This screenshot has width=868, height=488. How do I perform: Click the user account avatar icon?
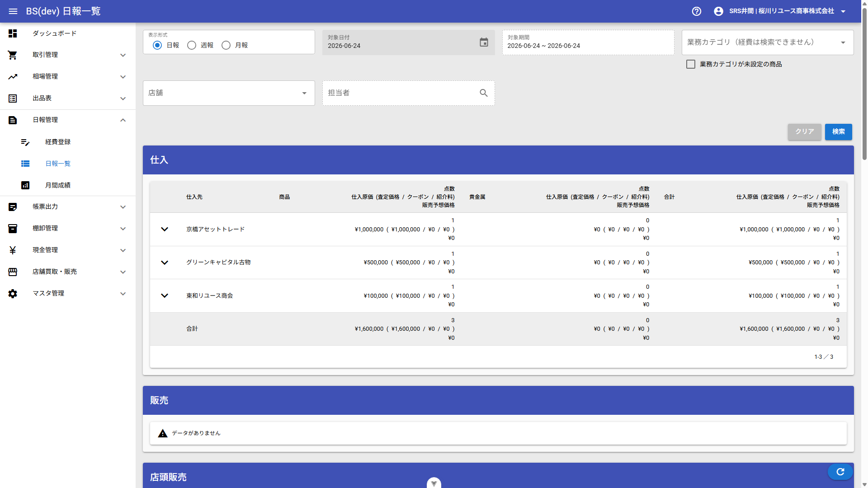(x=718, y=11)
